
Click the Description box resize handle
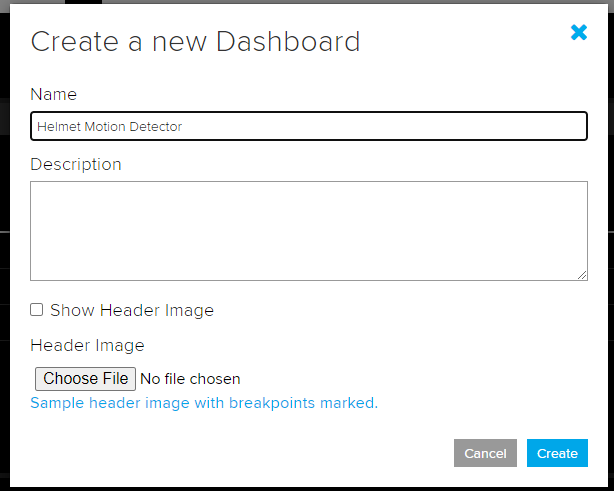pyautogui.click(x=582, y=275)
